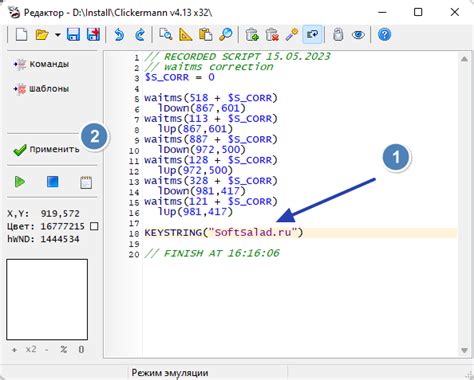The image size is (474, 380).
Task: Save the script with the blue floppy icon
Action: 73,35
